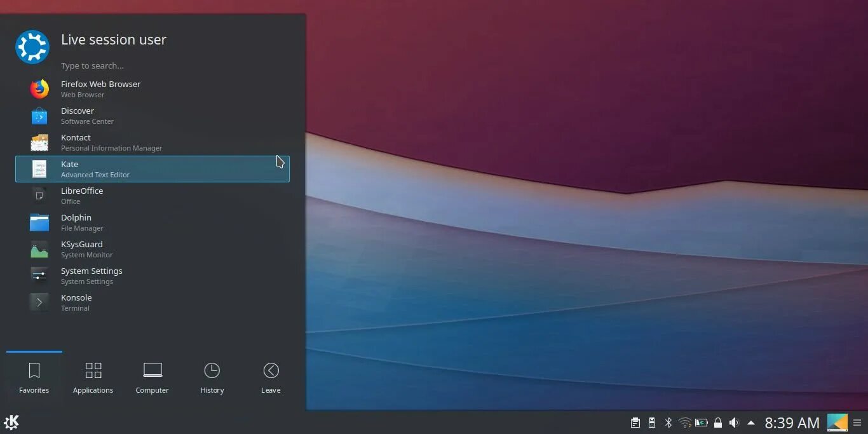This screenshot has width=868, height=434.
Task: Launch Kate advanced text editor
Action: pos(153,169)
